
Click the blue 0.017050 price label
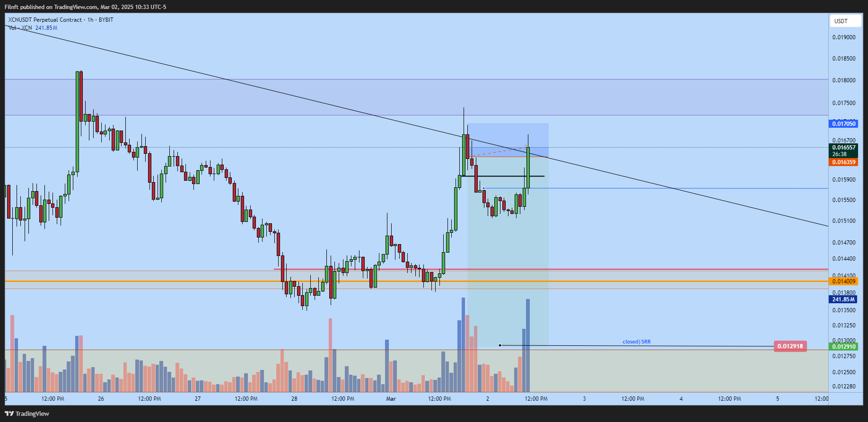[x=844, y=124]
